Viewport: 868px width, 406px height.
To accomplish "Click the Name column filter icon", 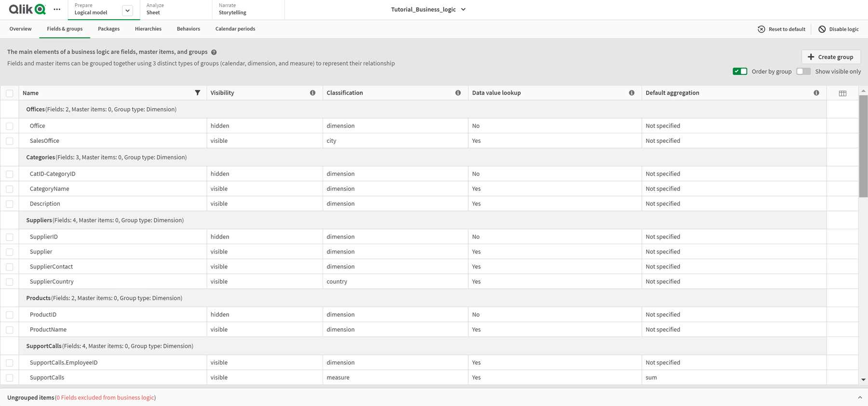I will click(197, 93).
